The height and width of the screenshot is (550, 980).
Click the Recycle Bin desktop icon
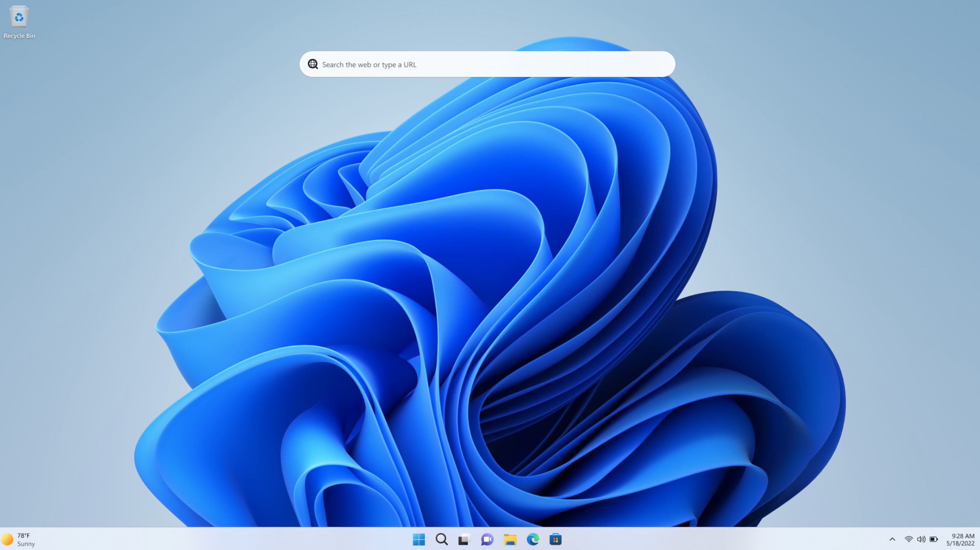(x=19, y=16)
